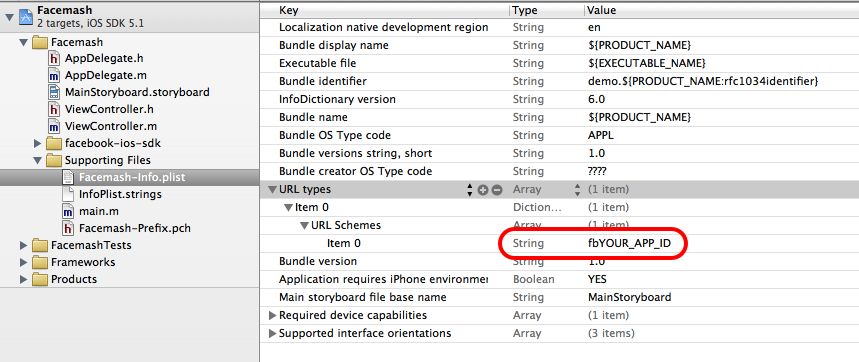Viewport: 859px width, 362px height.
Task: Click the Main storyboard file base name key
Action: (363, 297)
